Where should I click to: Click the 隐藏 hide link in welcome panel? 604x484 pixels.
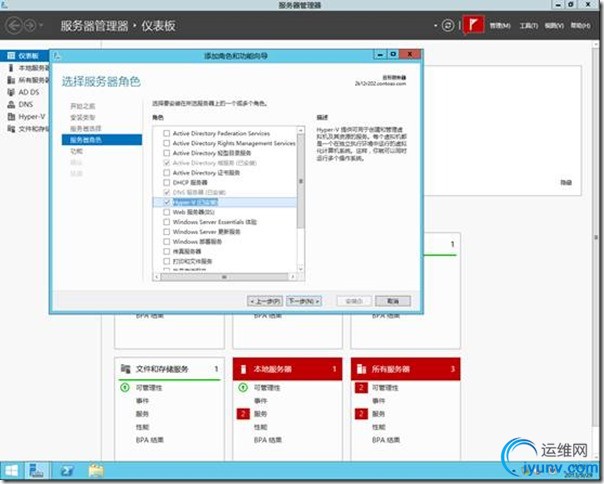(x=566, y=182)
